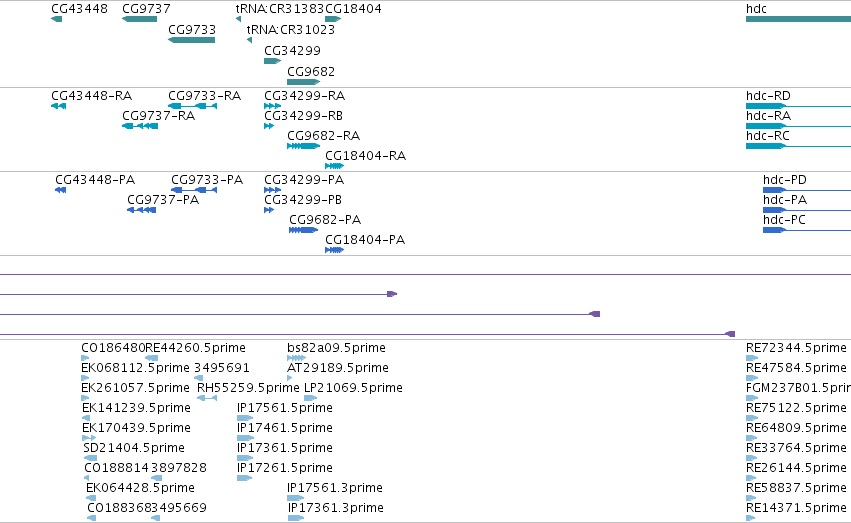The width and height of the screenshot is (851, 523).
Task: Select the IP17261.5prime EST label
Action: (x=285, y=469)
